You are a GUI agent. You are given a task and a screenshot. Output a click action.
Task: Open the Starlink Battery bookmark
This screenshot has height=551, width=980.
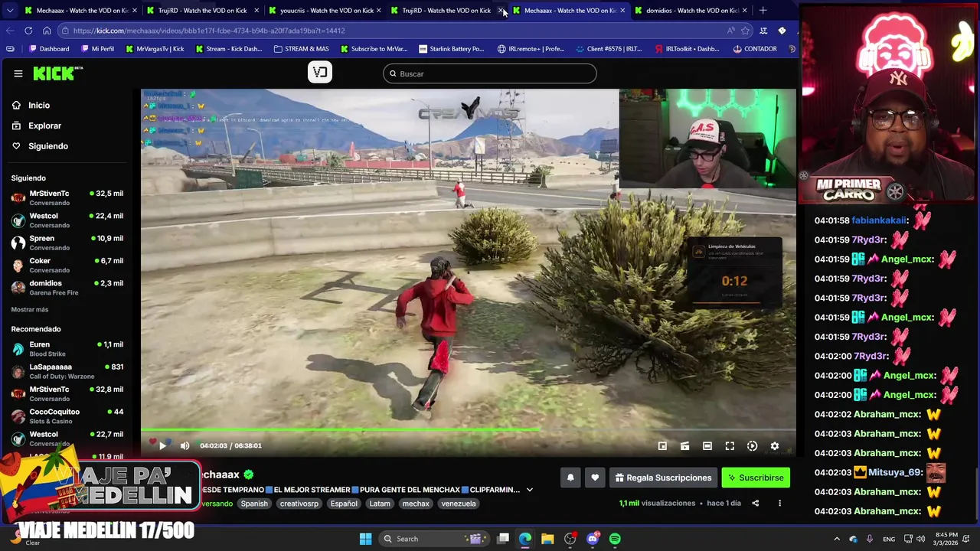point(452,49)
